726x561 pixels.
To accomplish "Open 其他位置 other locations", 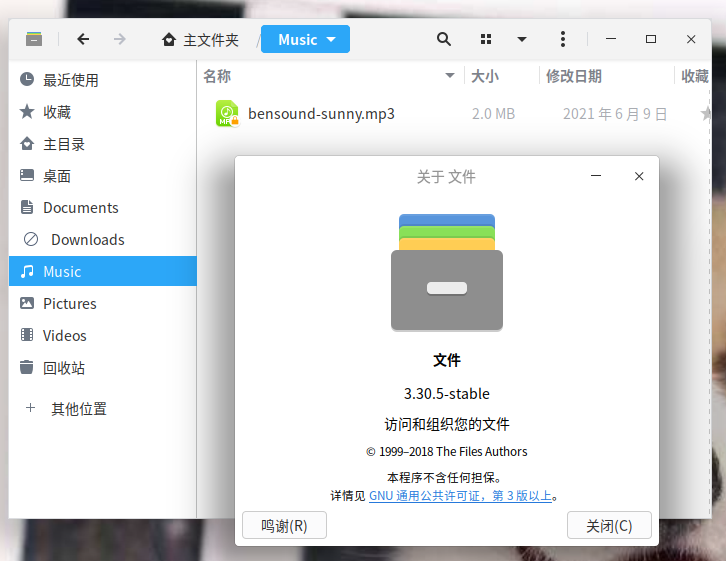I will coord(102,409).
